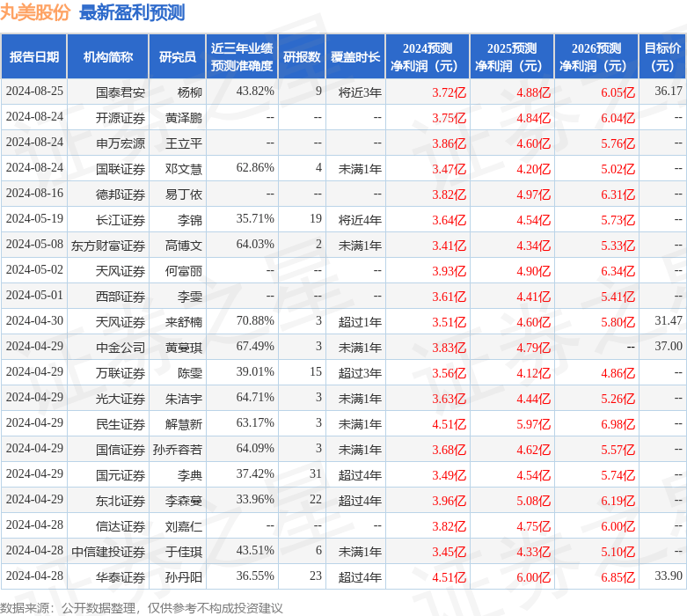Select the 东方财富证券 institution cell

pos(108,246)
